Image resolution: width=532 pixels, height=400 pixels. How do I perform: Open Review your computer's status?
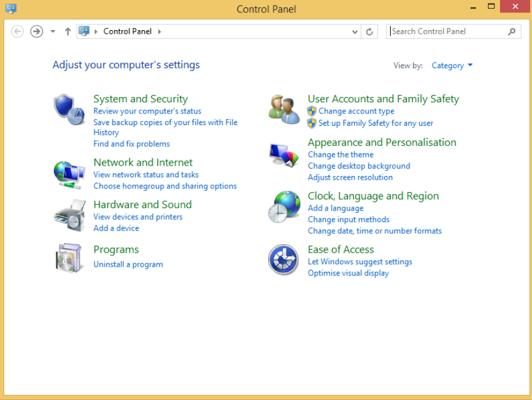pos(147,111)
